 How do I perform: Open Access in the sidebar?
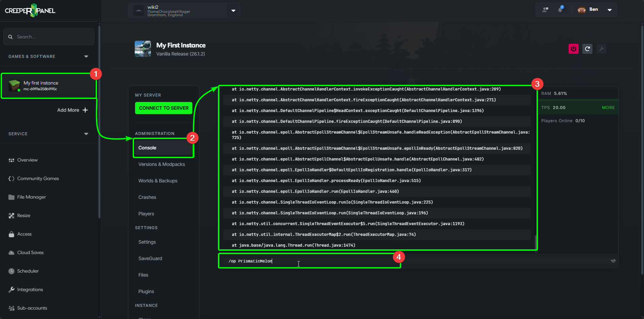25,234
